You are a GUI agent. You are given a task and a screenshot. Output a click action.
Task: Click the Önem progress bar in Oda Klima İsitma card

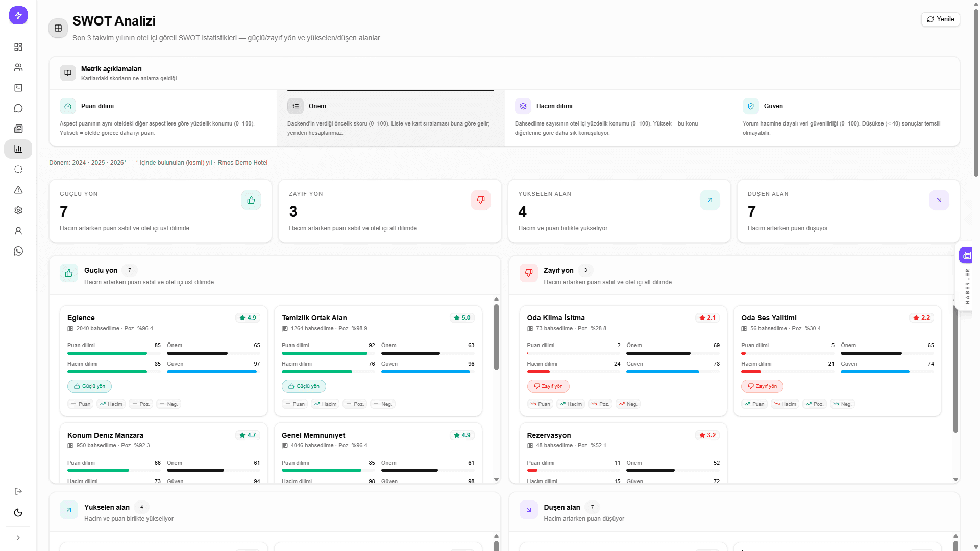click(673, 353)
